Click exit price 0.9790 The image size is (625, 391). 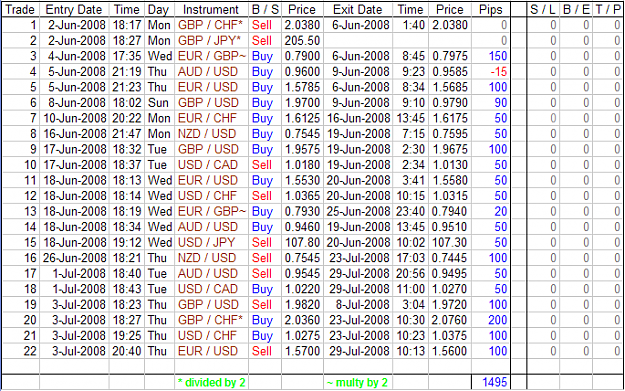[450, 103]
